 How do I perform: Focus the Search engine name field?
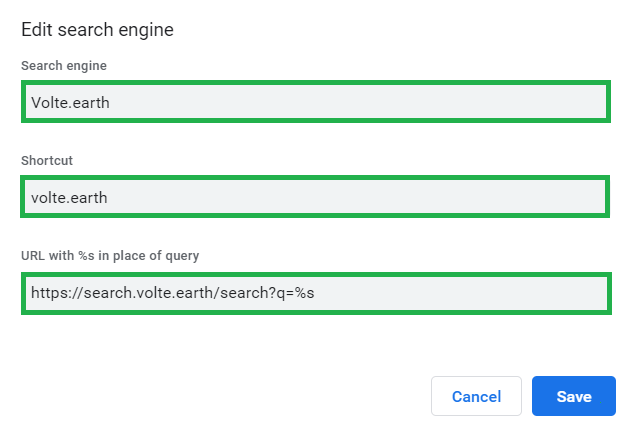point(314,102)
